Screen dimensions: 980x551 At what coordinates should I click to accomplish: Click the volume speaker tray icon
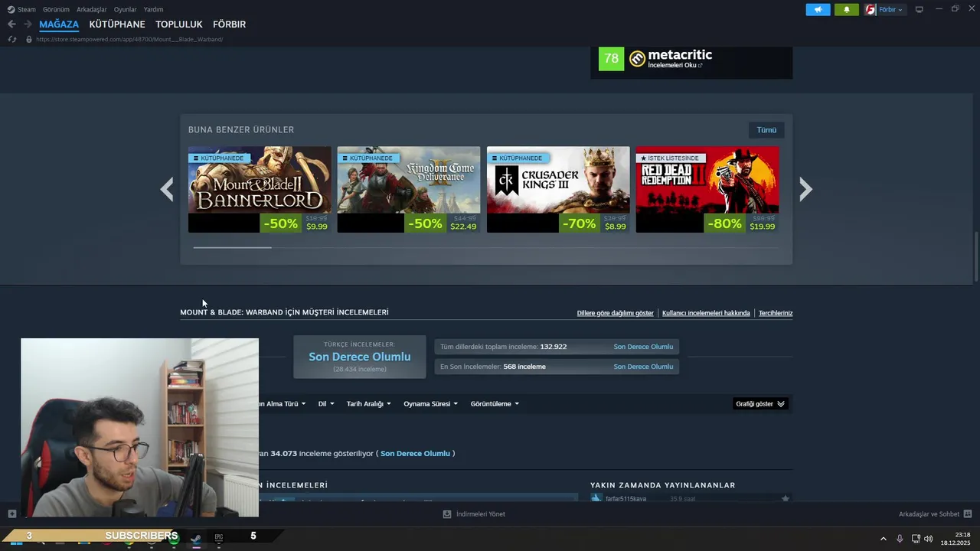(929, 539)
